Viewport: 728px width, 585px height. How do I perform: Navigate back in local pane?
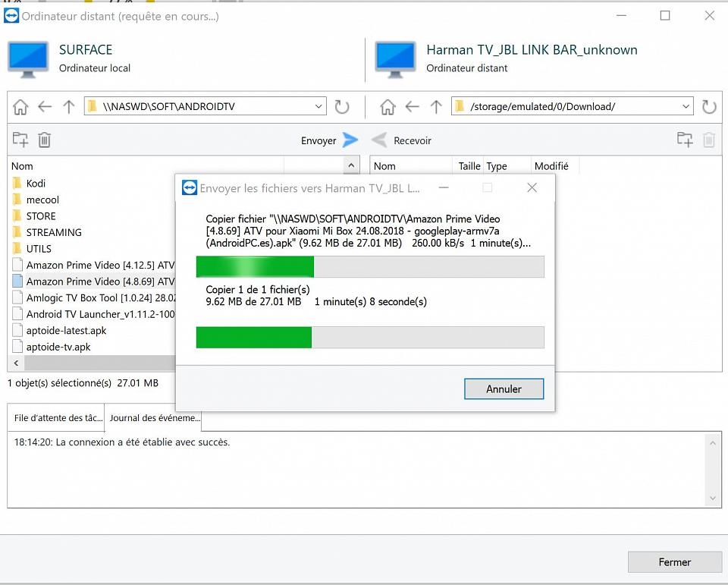point(45,107)
